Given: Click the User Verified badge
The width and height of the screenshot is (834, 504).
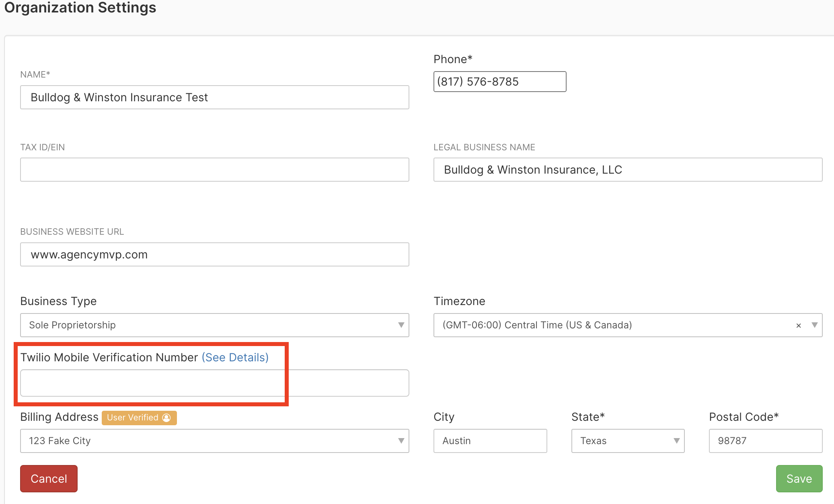Looking at the screenshot, I should [x=139, y=418].
